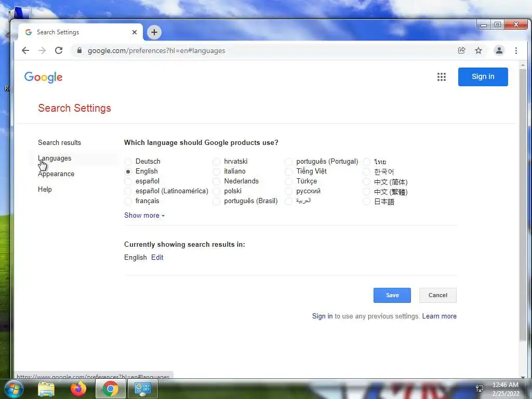Select the Arabic language radio button

pyautogui.click(x=289, y=201)
